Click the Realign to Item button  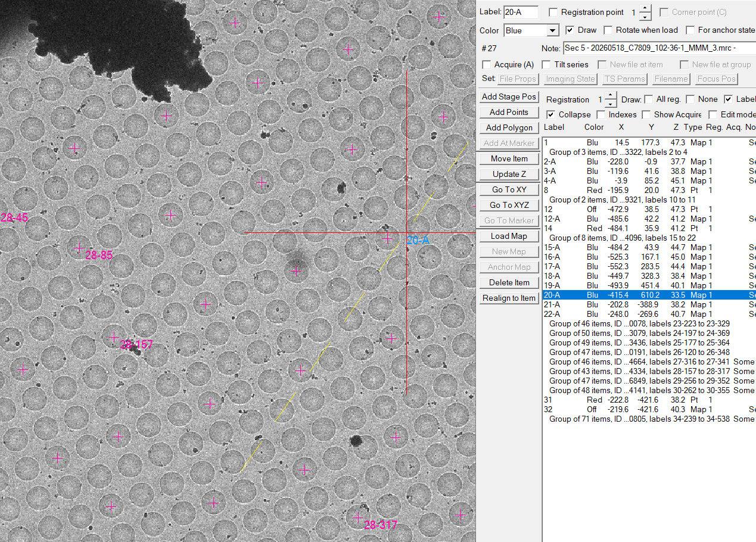point(509,298)
